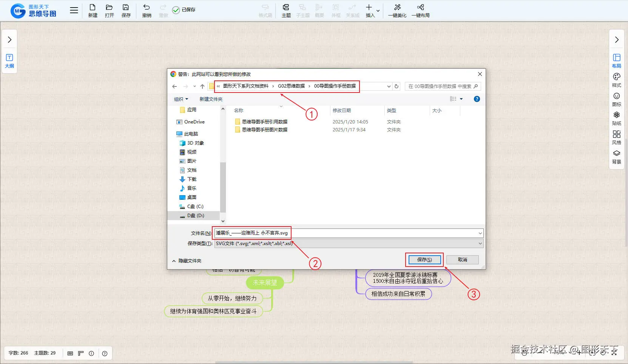Viewport: 628px width, 364px height.
Task: Go back in the save dialog
Action: 174,86
